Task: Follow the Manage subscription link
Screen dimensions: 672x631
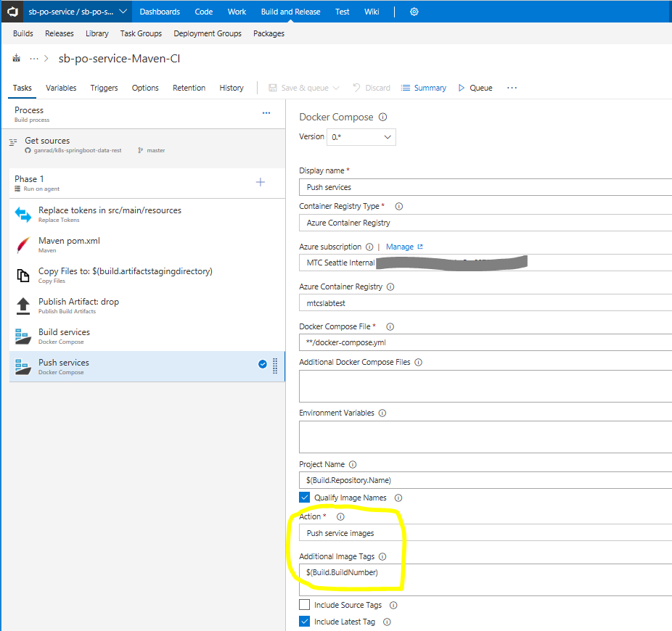Action: pos(404,247)
